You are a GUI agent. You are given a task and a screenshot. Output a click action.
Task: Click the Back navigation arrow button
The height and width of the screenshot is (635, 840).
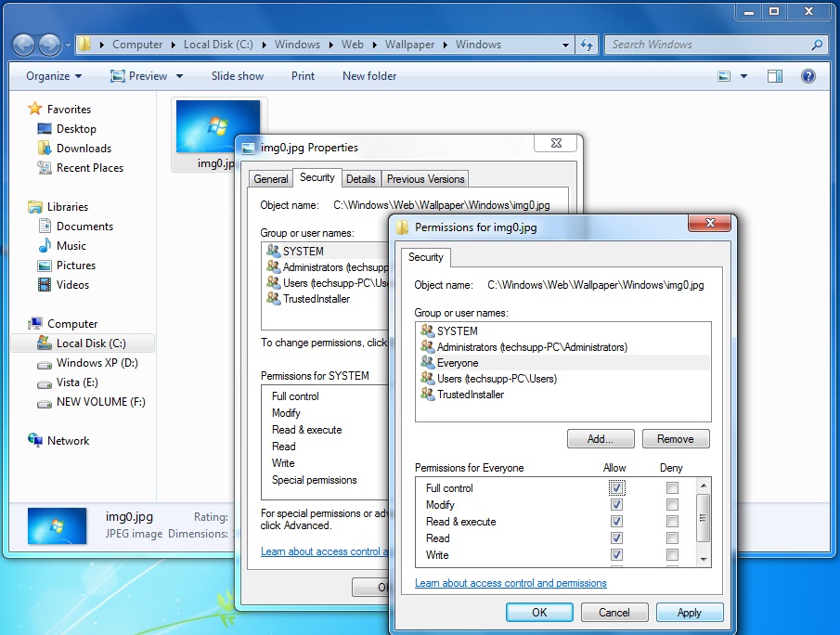tap(24, 44)
